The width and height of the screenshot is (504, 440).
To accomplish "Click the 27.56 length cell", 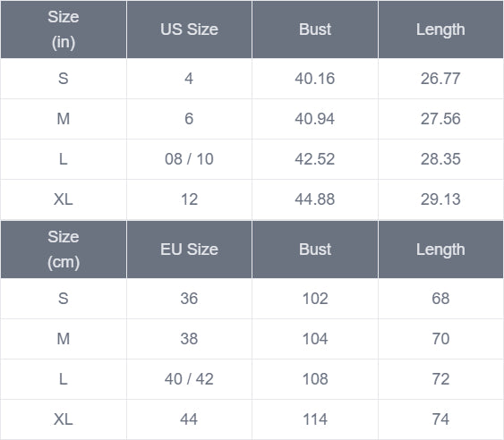I will point(440,119).
